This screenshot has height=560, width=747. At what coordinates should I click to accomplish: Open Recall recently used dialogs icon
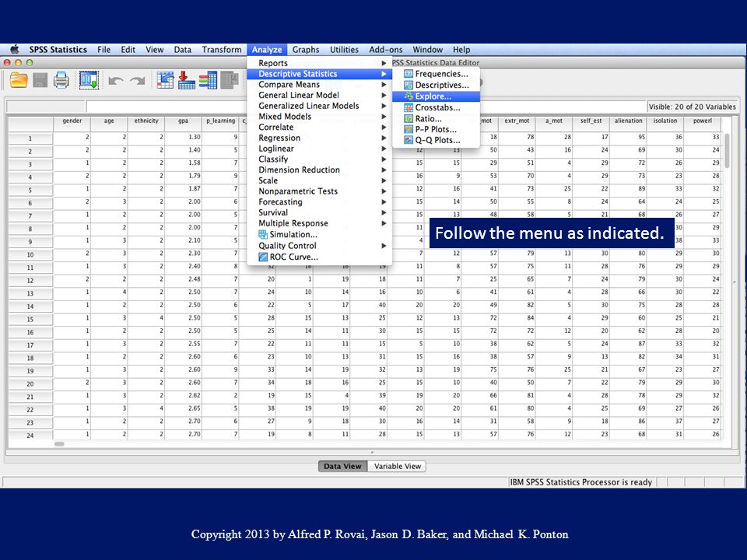89,80
